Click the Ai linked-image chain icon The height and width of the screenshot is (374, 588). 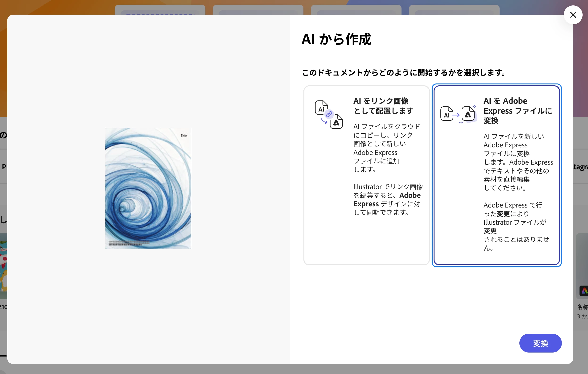click(x=329, y=114)
